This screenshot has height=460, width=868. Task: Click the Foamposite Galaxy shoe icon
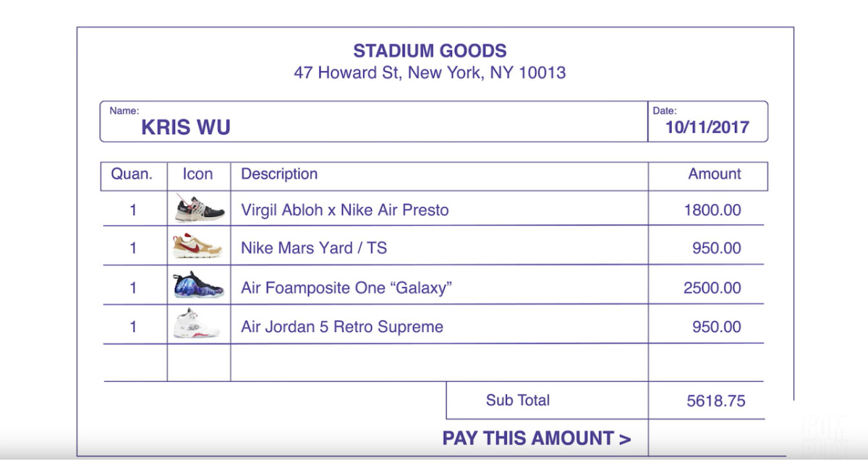click(x=197, y=286)
